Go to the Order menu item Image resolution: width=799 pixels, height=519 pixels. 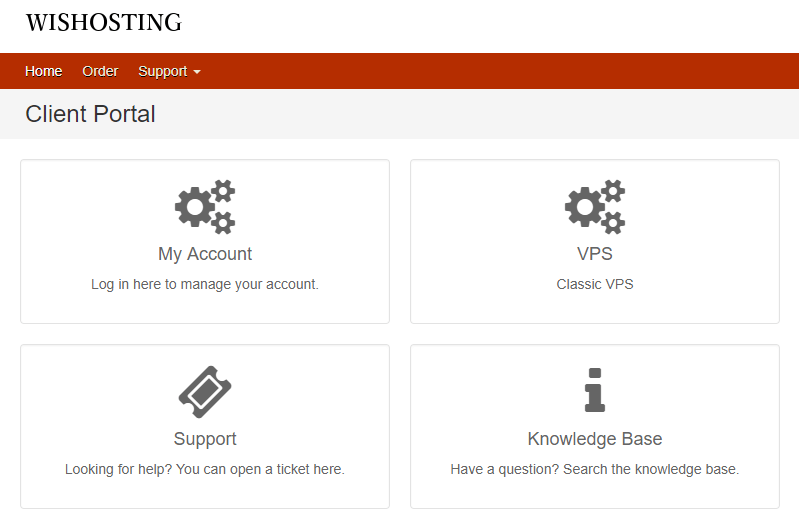[100, 71]
